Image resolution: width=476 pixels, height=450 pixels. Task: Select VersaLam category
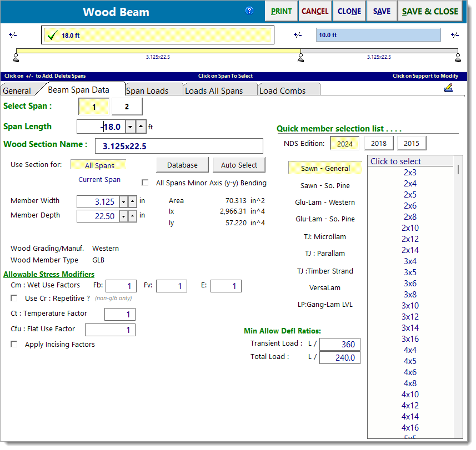325,287
